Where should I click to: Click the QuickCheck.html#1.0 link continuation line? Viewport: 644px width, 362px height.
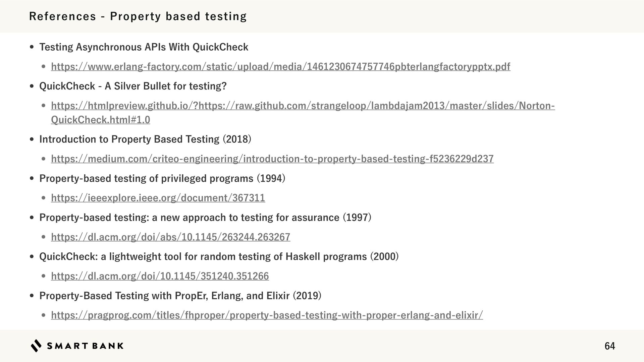(100, 120)
